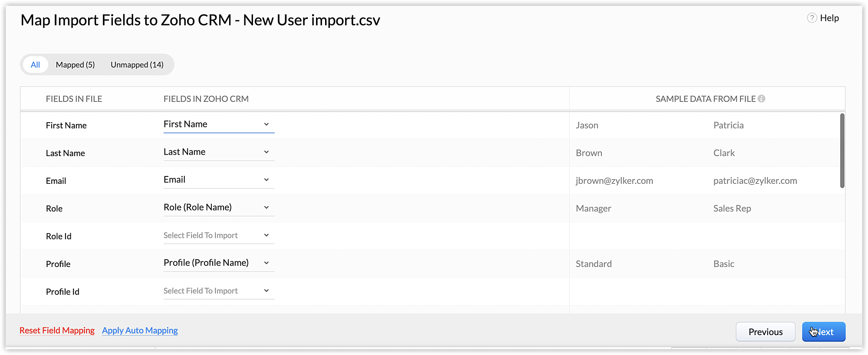Image resolution: width=868 pixels, height=355 pixels.
Task: Show the Unmapped (14) fields tab
Action: (137, 65)
